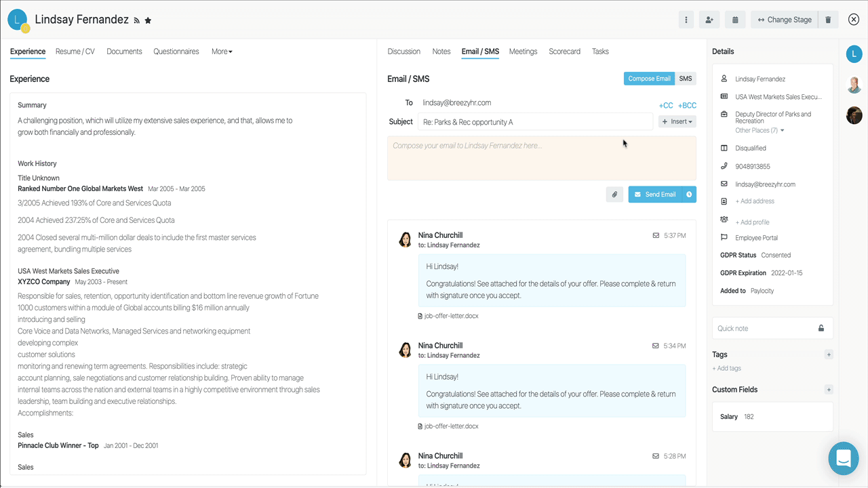Open job-offer-letter.docx in the 5:34 PM email
Viewport: 868px width, 488px height.
coord(448,426)
